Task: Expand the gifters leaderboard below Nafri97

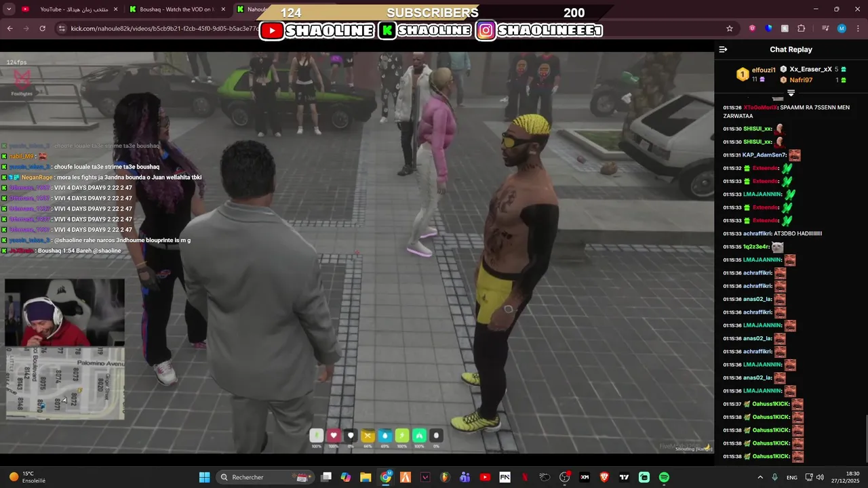Action: pos(791,93)
